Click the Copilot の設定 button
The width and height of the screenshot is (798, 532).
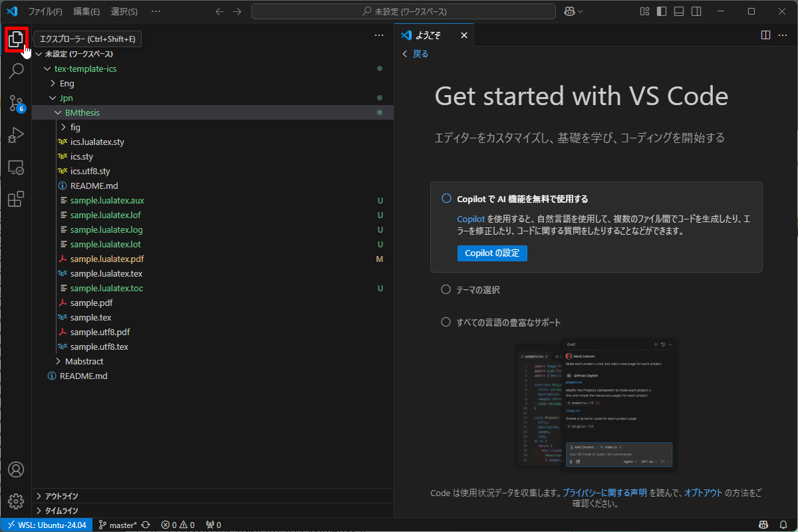click(x=492, y=253)
